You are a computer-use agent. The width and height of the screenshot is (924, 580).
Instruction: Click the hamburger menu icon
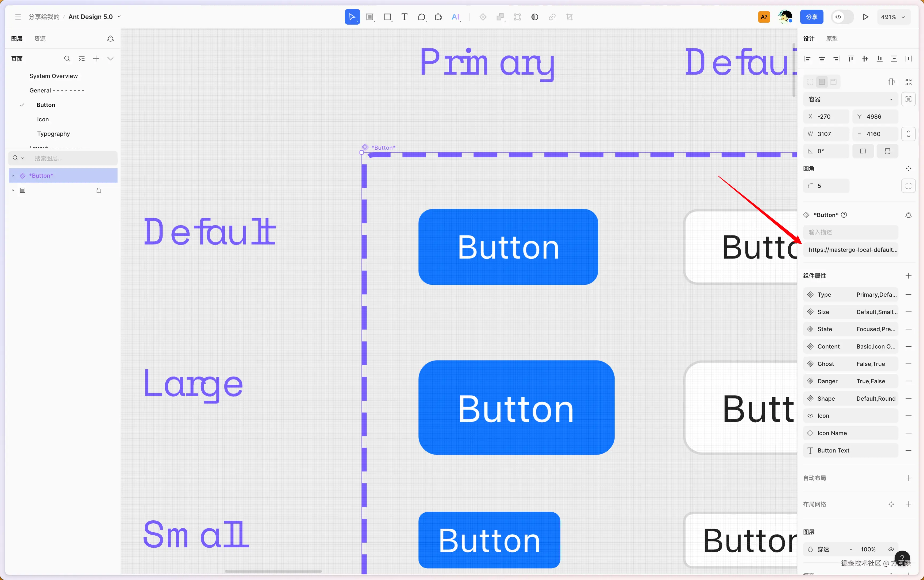18,17
